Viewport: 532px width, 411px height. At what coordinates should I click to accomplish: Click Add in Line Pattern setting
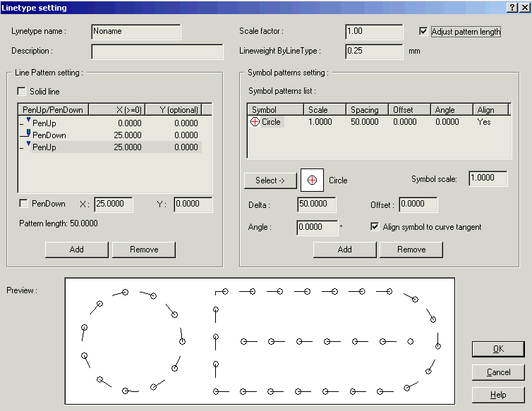[x=77, y=250]
